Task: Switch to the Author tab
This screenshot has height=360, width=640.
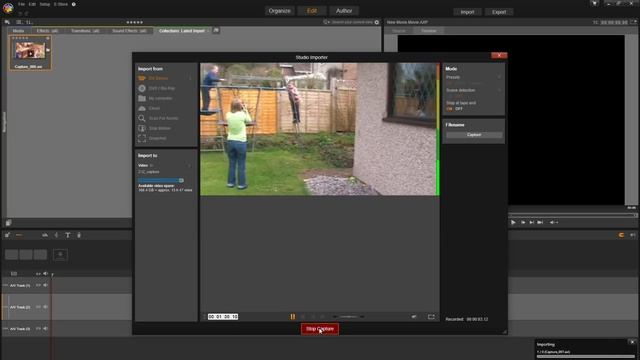Action: (344, 11)
